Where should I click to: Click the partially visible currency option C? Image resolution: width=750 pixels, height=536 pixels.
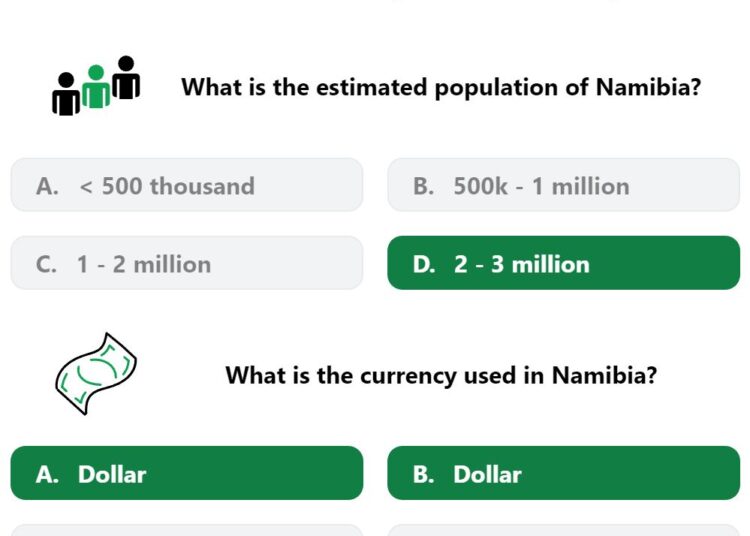pyautogui.click(x=187, y=530)
